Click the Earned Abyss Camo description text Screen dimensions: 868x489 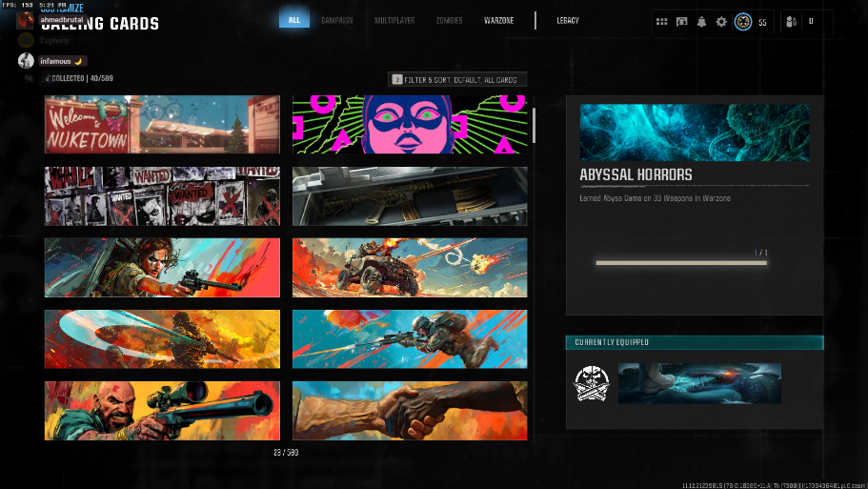point(655,198)
